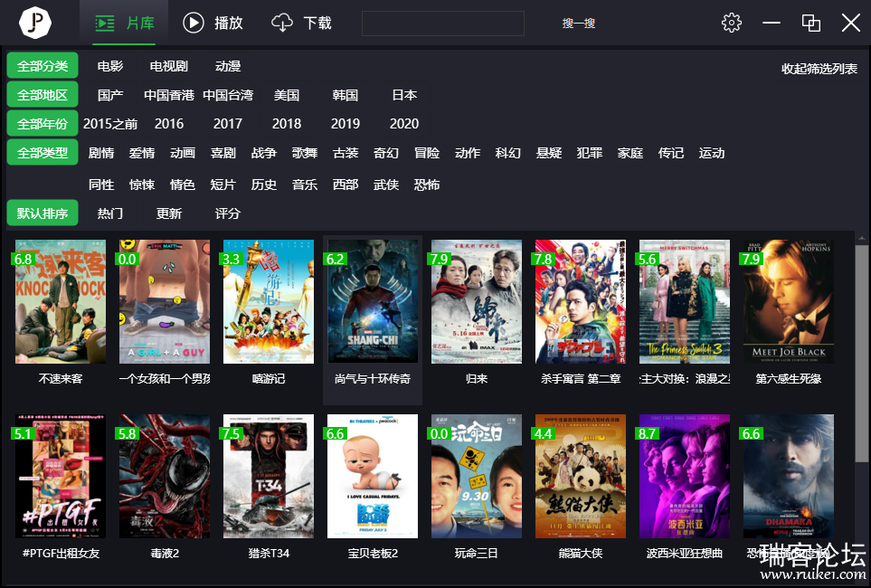871x588 pixels.
Task: Filter genre by 动作
Action: pyautogui.click(x=468, y=153)
